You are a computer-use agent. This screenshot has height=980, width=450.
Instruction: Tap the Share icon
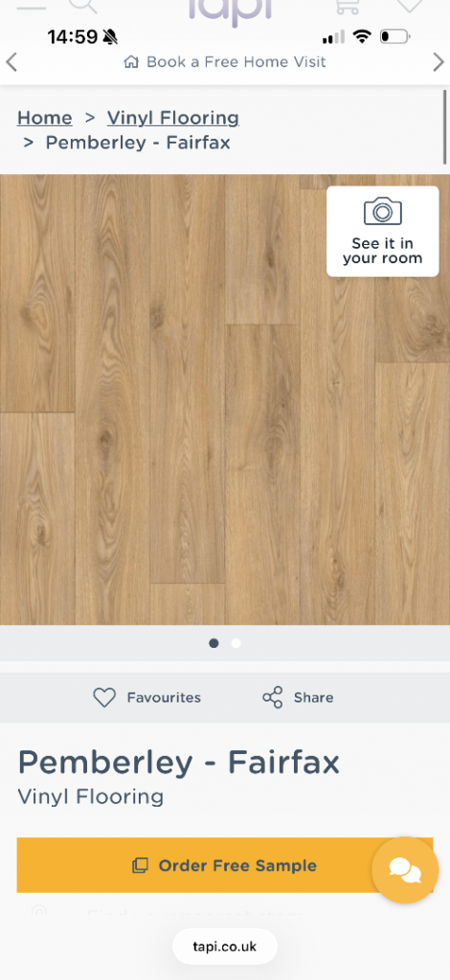[273, 698]
